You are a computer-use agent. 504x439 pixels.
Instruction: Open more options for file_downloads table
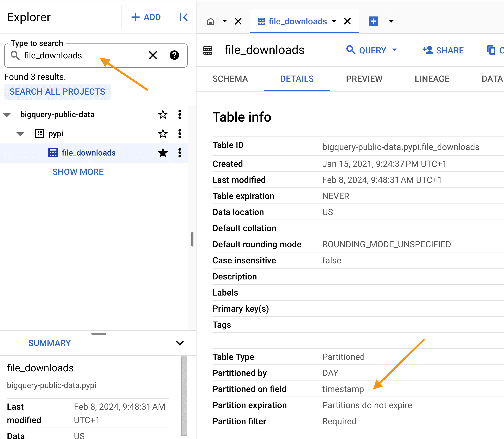(180, 153)
